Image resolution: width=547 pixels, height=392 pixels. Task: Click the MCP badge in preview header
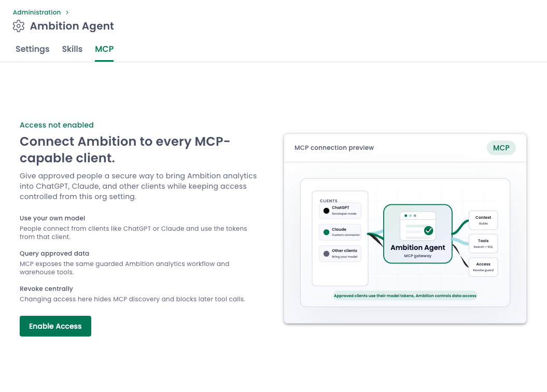(x=501, y=148)
